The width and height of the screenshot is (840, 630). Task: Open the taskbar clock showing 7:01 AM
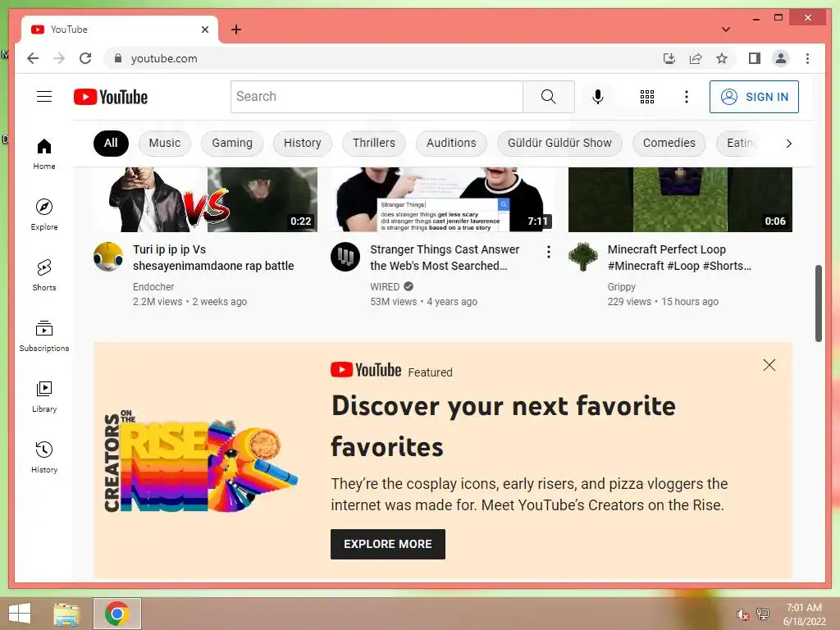[x=804, y=614]
